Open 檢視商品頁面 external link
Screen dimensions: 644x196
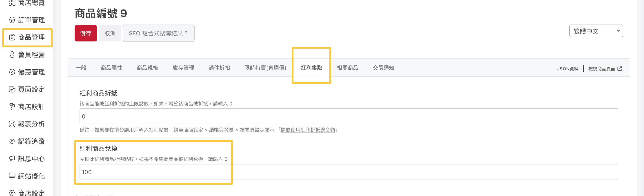605,69
